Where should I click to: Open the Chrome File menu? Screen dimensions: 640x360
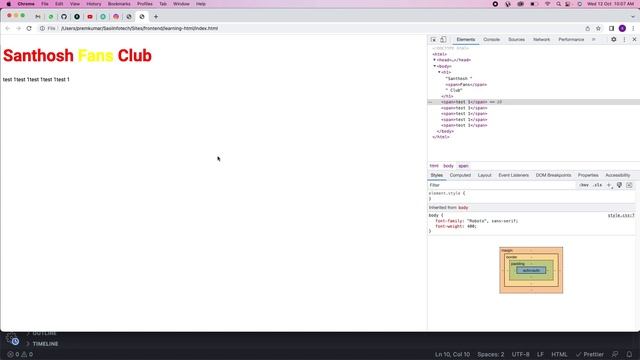pyautogui.click(x=44, y=4)
